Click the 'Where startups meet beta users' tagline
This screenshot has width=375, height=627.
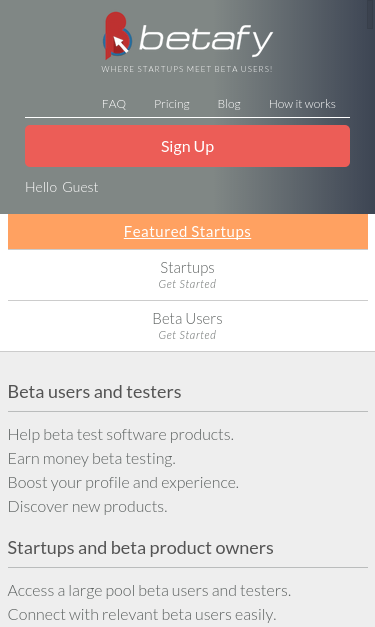(x=187, y=69)
